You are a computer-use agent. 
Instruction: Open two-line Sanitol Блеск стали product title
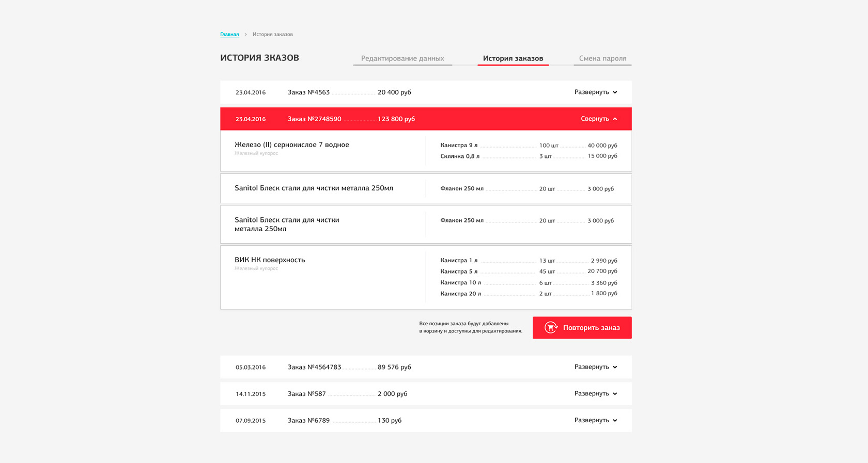[287, 225]
